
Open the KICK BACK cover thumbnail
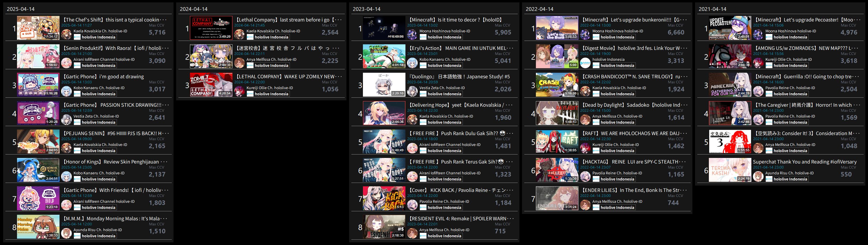click(384, 198)
